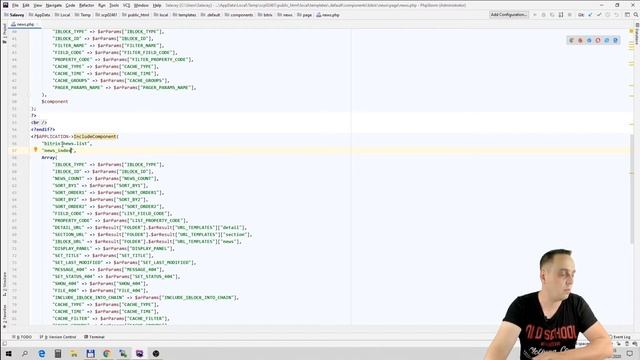Click the Salecey project breadcrumb

tap(14, 15)
